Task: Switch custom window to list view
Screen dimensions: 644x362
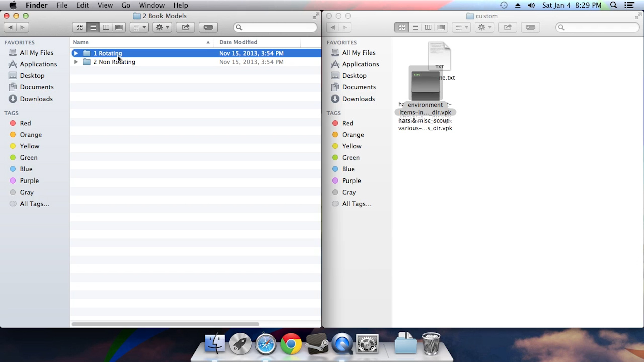Action: tap(415, 27)
